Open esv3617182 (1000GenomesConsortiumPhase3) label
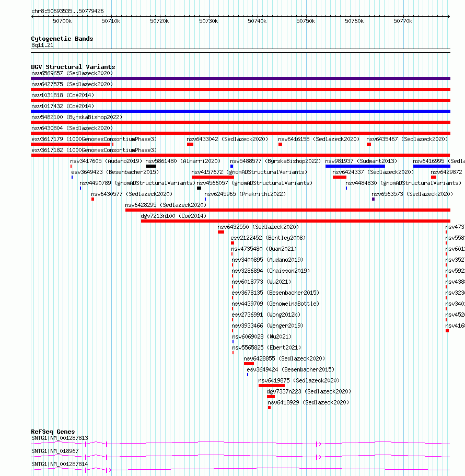 pos(94,150)
